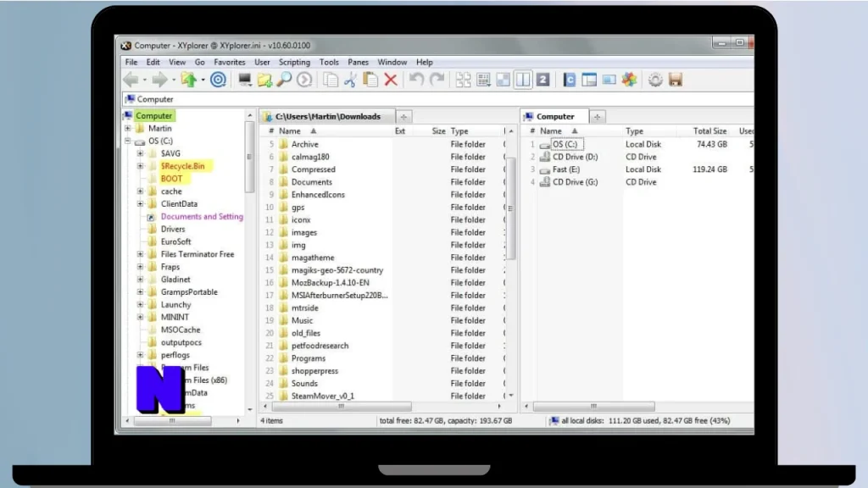Click the Forward navigation arrow
The width and height of the screenshot is (868, 488).
coord(160,80)
